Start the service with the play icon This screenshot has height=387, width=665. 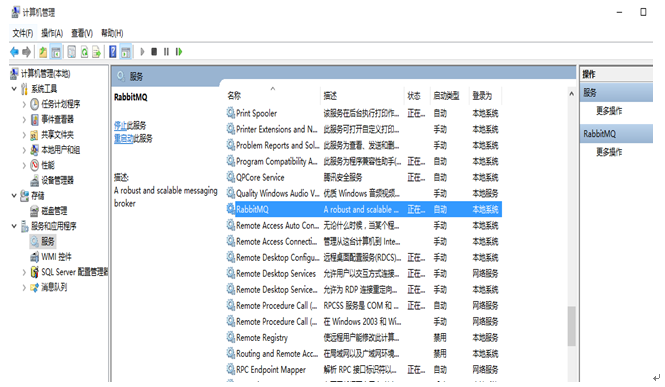[142, 52]
